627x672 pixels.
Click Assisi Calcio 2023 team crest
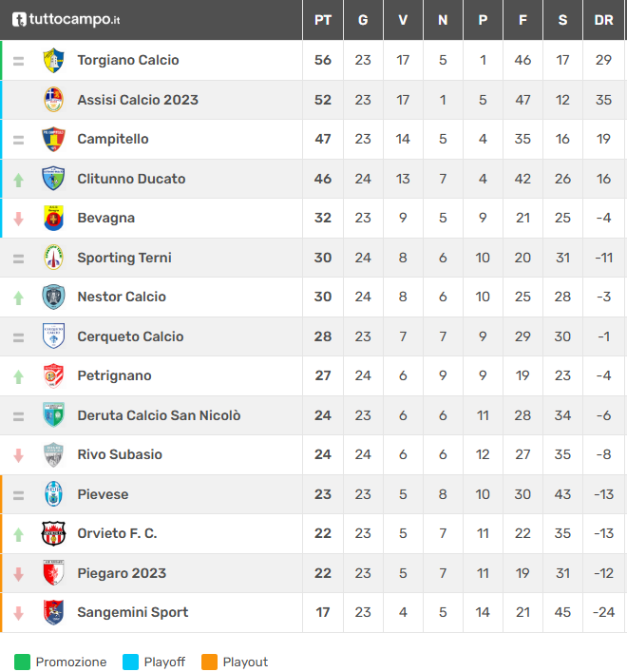coord(53,100)
